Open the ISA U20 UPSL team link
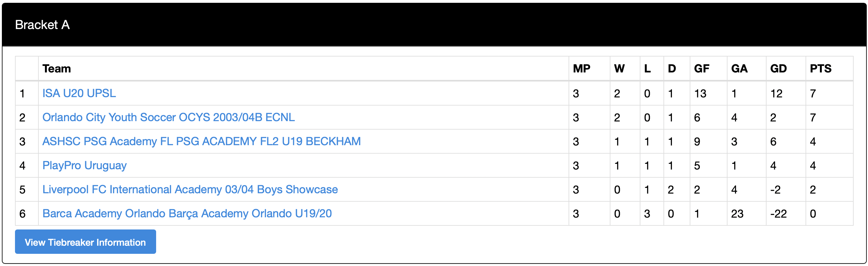868x266 pixels. tap(79, 93)
